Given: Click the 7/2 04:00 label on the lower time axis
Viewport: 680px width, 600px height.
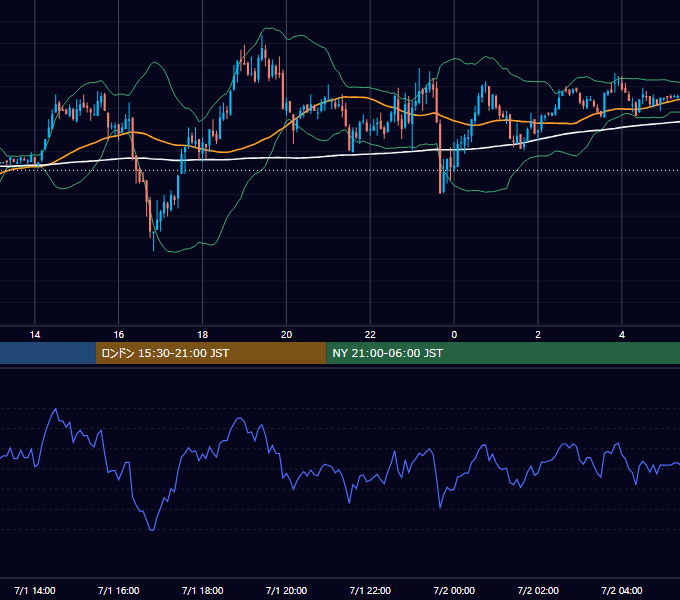Looking at the screenshot, I should (x=622, y=590).
